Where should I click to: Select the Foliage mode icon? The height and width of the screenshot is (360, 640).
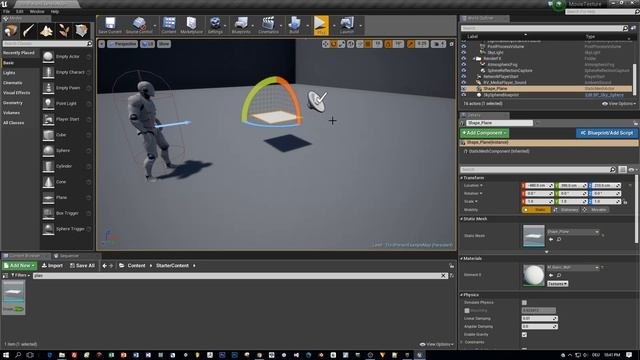[x=64, y=31]
